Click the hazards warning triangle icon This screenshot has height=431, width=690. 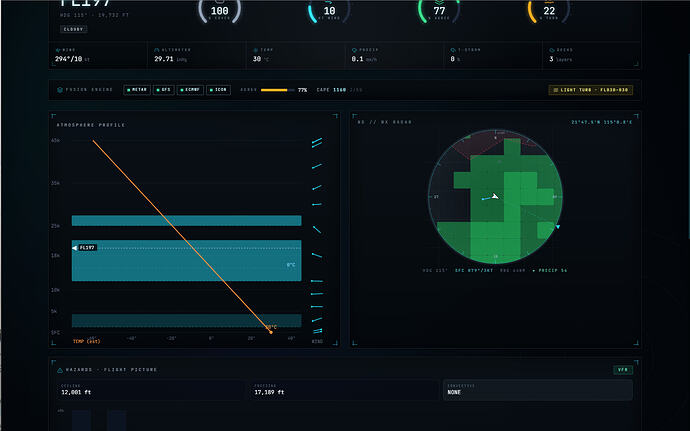coord(60,370)
